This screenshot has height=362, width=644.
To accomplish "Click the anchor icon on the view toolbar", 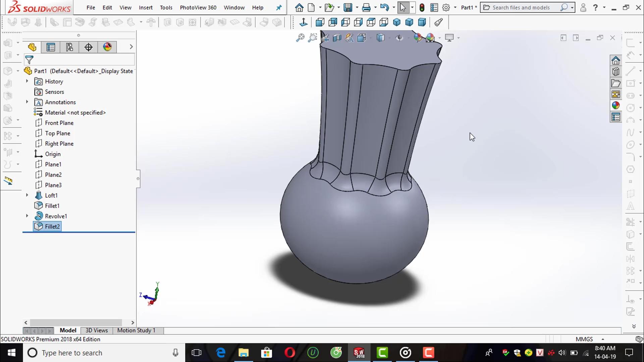I will tap(303, 22).
